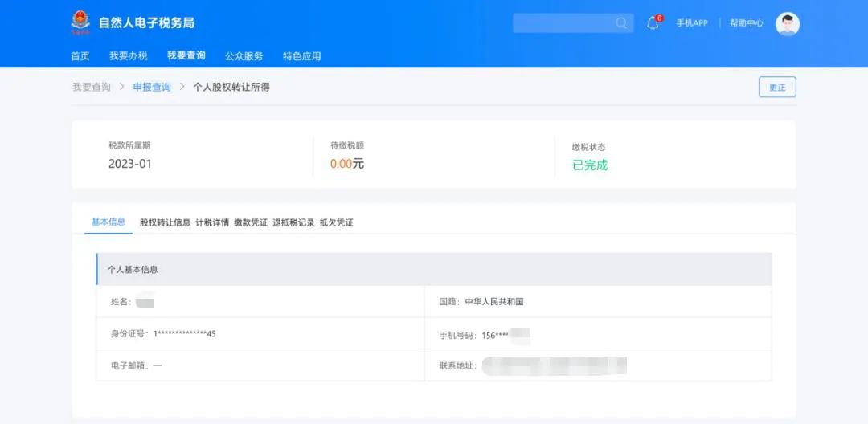Click the national emblem logo icon
The width and height of the screenshot is (868, 424).
(81, 22)
